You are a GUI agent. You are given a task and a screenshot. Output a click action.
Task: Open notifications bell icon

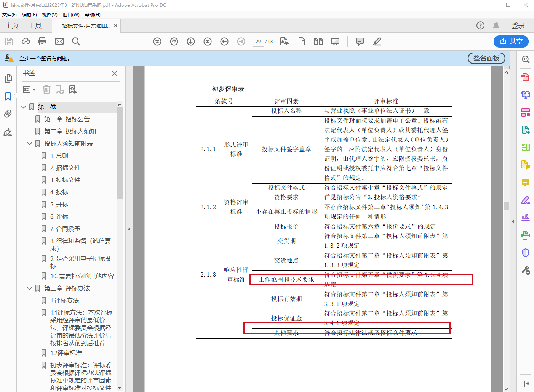coord(496,26)
